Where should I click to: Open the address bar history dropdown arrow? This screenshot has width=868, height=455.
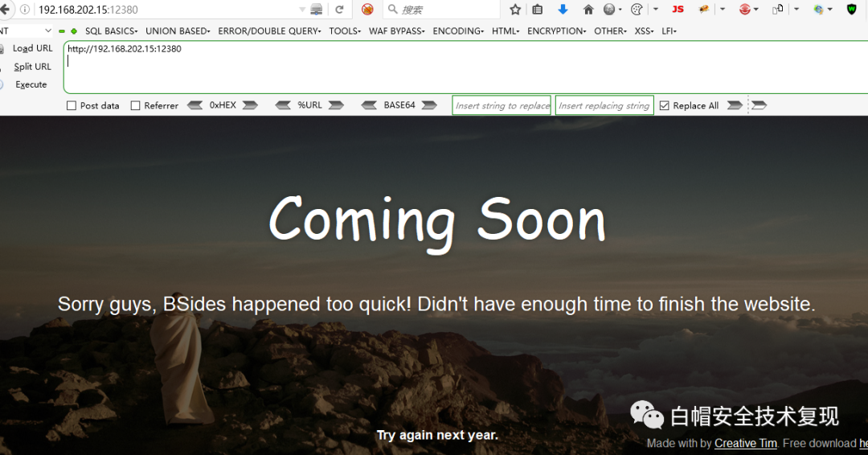[301, 10]
